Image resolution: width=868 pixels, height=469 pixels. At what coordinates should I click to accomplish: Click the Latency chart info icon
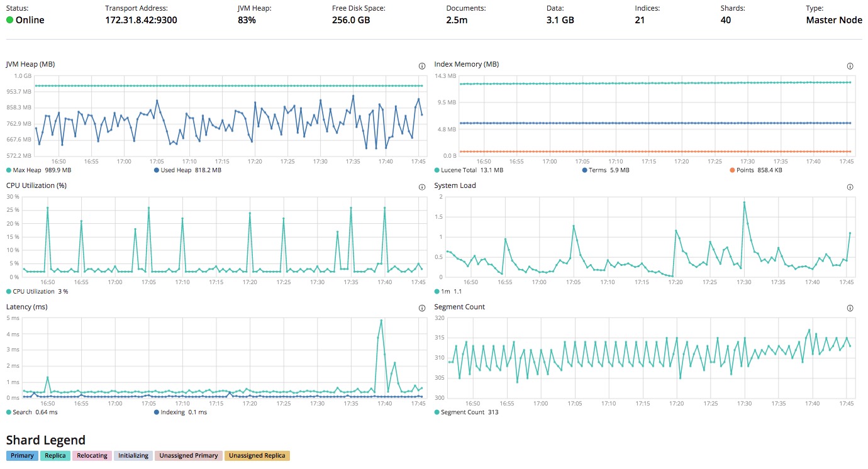coord(421,309)
